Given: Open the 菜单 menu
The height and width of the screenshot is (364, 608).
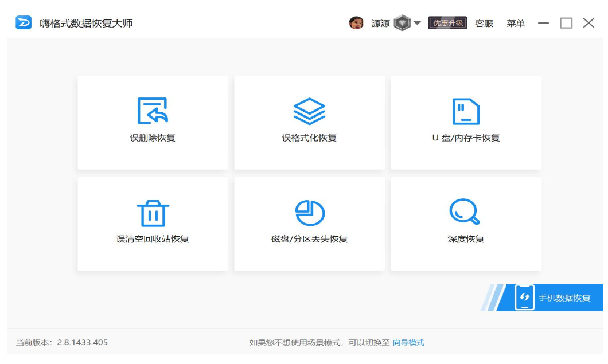Looking at the screenshot, I should tap(516, 24).
